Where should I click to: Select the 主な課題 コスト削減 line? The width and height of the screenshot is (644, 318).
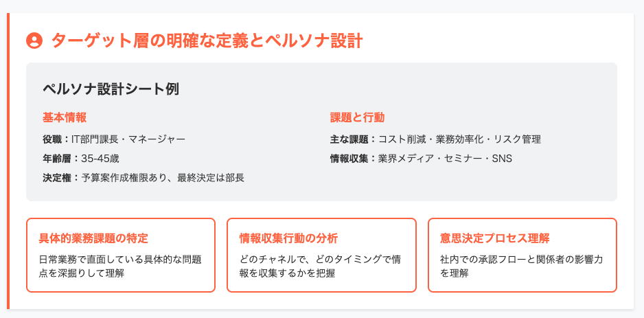click(436, 139)
